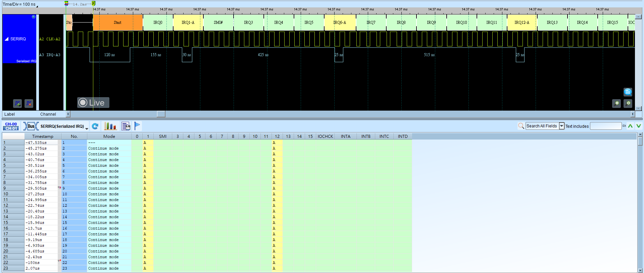The height and width of the screenshot is (273, 644).
Task: Click the CH-00 CH-01 channel icon
Action: 11,126
